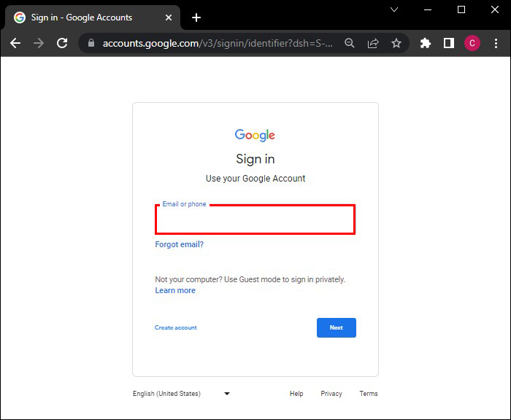Image resolution: width=511 pixels, height=420 pixels.
Task: Click the 'Create account' link
Action: [x=175, y=328]
